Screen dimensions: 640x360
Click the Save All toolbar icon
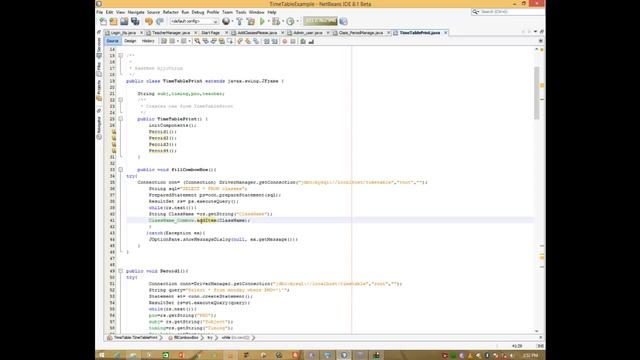click(x=135, y=21)
